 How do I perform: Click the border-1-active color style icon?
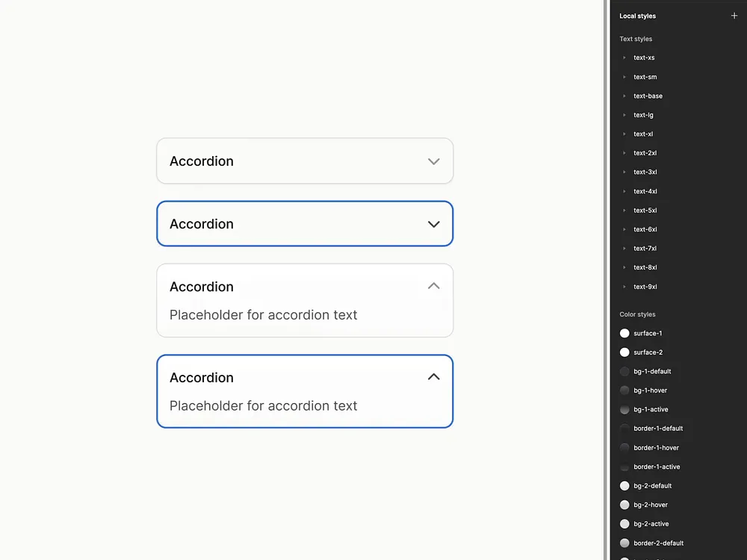click(624, 466)
